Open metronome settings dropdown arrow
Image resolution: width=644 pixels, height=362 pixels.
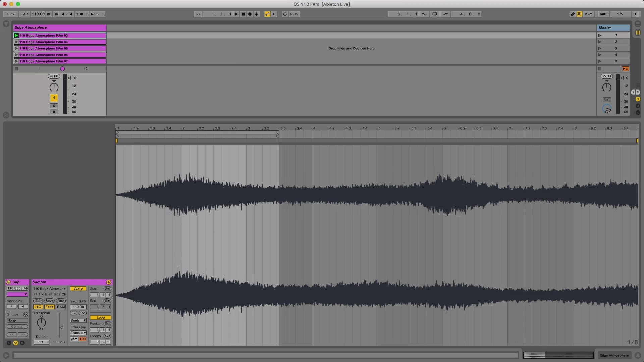click(x=87, y=14)
